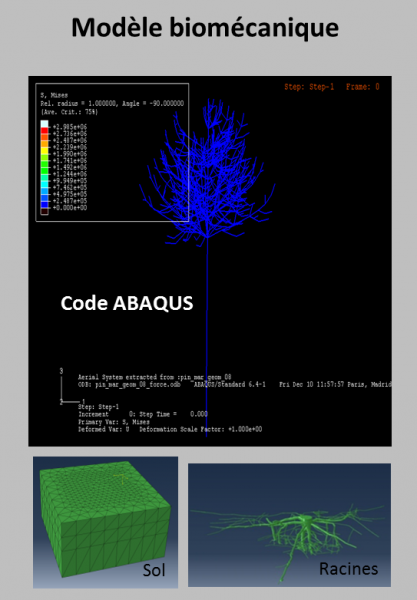Screen dimensions: 417x600
Task: Click the '+2.985e+06' maximum legend value
Action: click(69, 127)
